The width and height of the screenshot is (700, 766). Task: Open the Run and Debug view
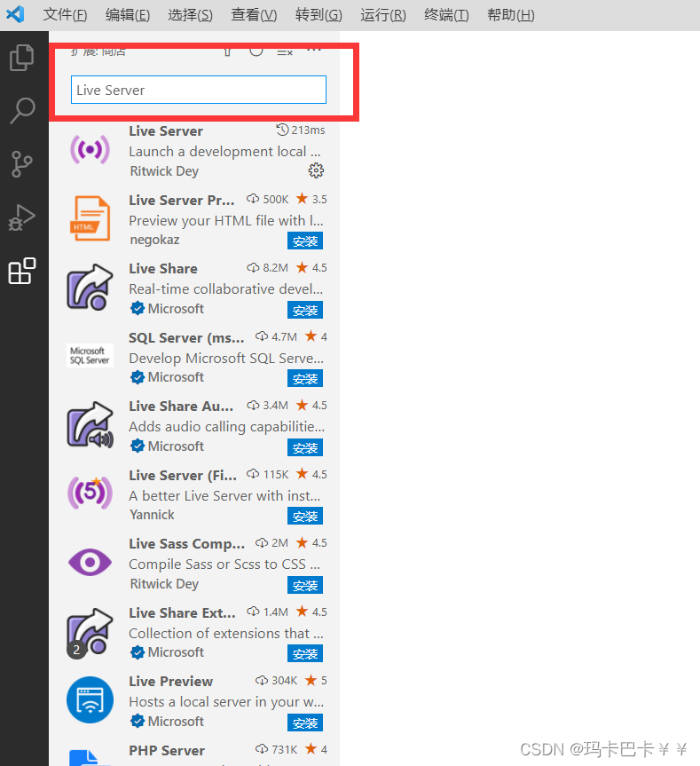(x=22, y=217)
